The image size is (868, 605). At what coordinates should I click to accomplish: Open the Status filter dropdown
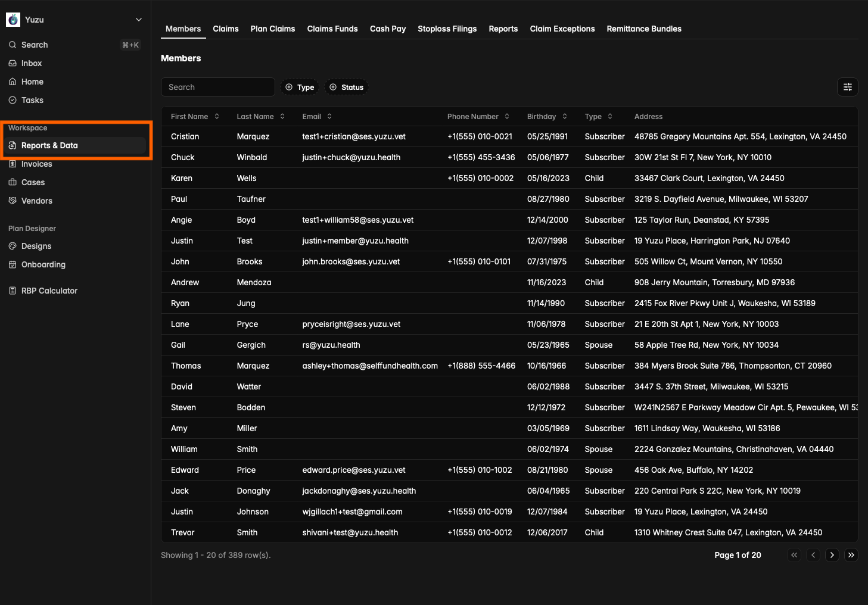(346, 87)
